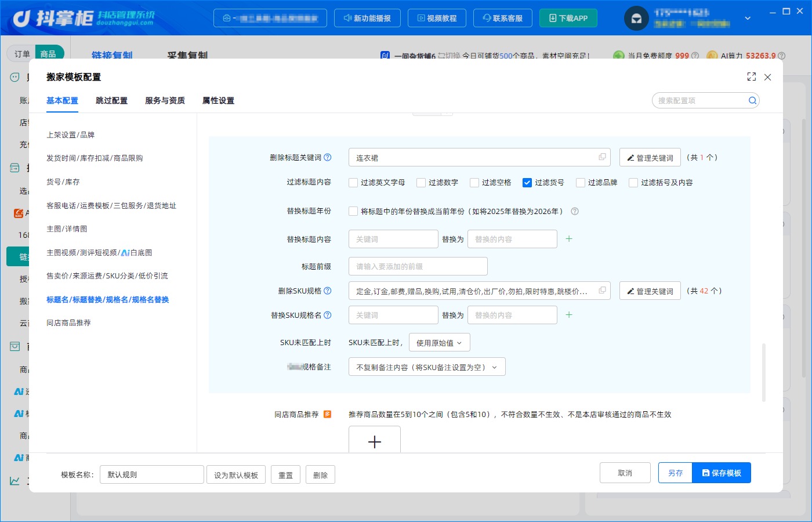Open popup icon in 删除SKU规格 keyword field
812x522 pixels.
coord(602,290)
